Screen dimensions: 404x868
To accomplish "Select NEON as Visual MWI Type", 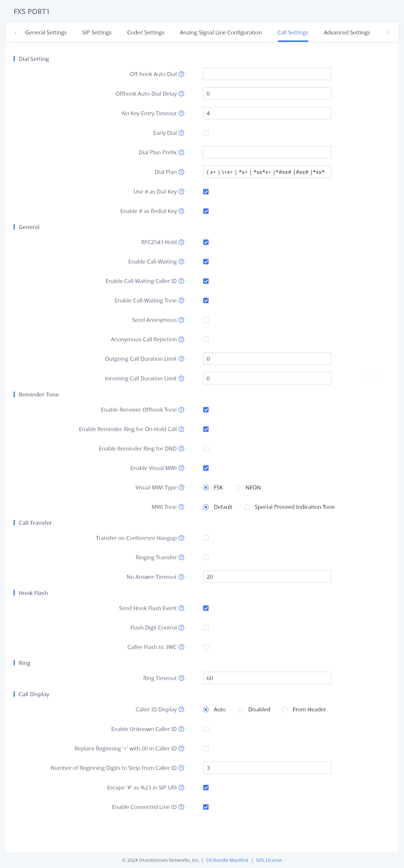I will coord(238,488).
